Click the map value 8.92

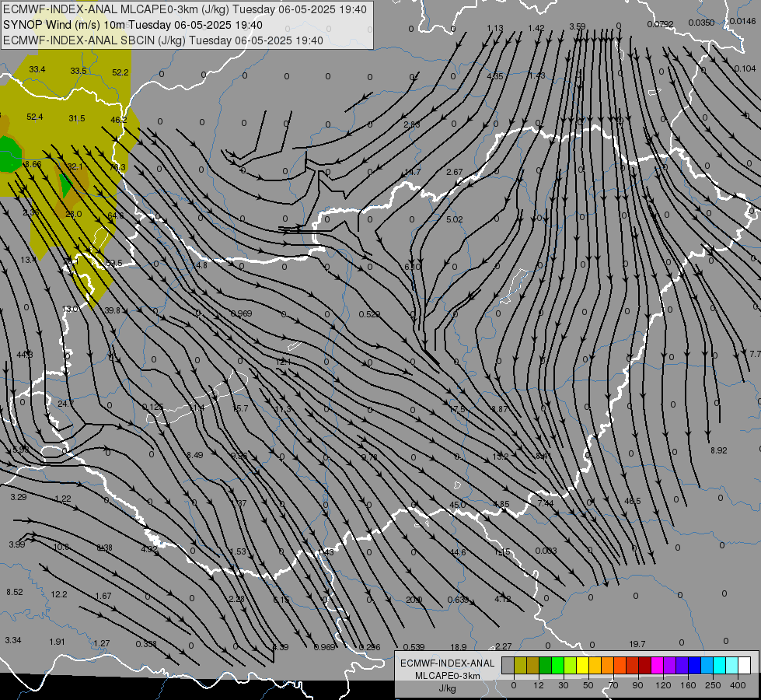tap(719, 450)
